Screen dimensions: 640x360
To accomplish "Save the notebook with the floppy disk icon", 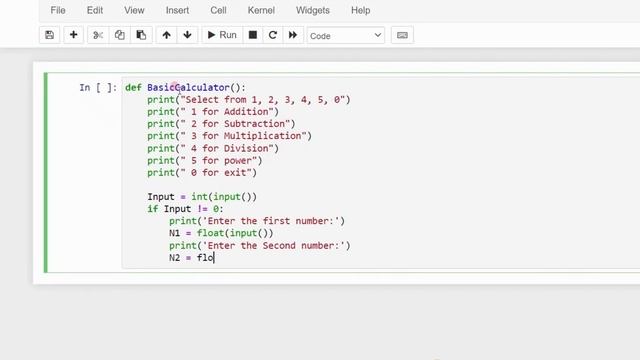I will click(49, 35).
